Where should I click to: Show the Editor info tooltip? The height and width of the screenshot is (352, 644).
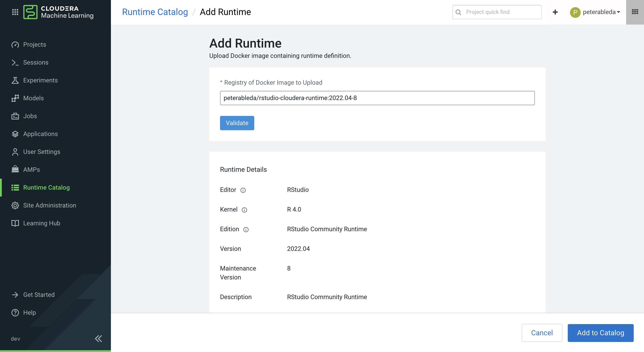tap(244, 190)
